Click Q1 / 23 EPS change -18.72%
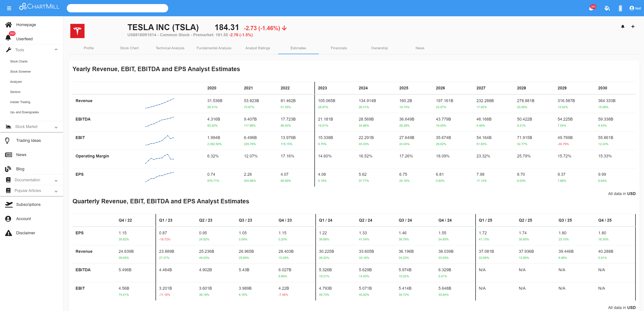Image resolution: width=644 pixels, height=311 pixels. 164,239
